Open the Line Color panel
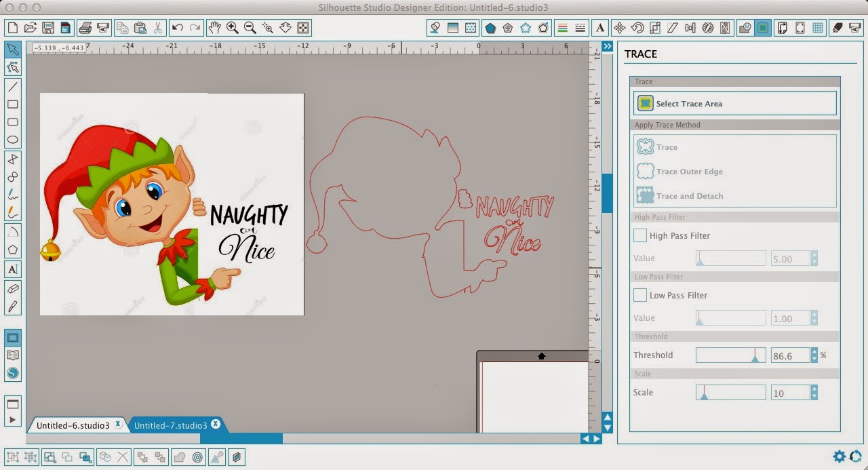 (561, 28)
